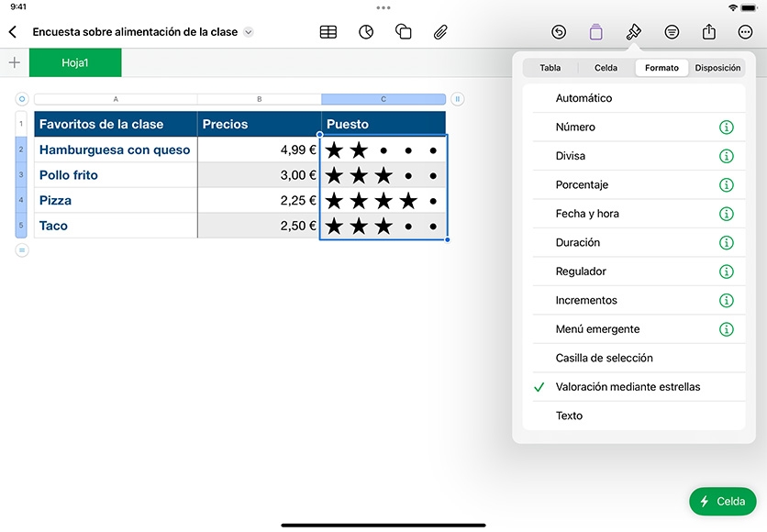The width and height of the screenshot is (767, 532).
Task: Tap the green Celda action button
Action: 722,501
